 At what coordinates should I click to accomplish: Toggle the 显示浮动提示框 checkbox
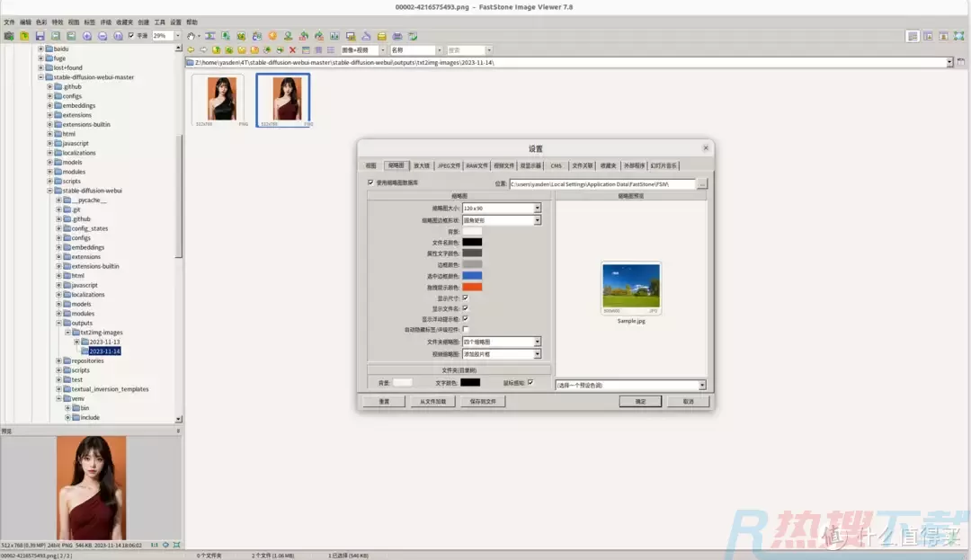click(466, 319)
